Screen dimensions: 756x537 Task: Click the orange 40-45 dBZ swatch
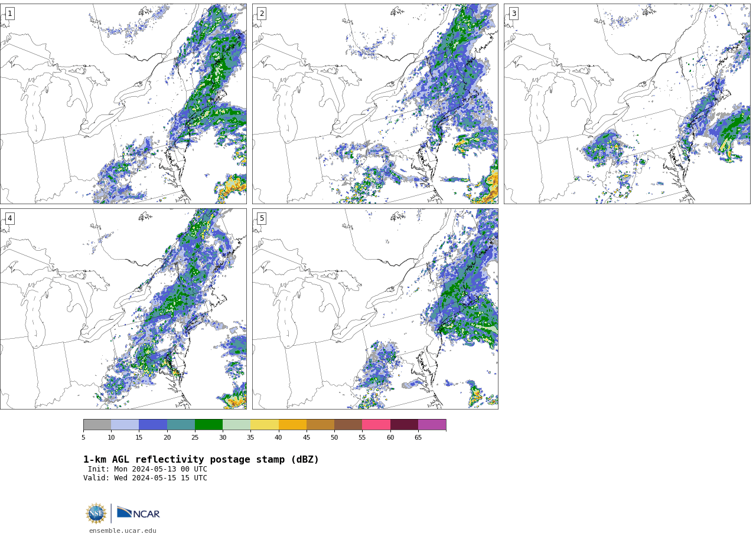click(292, 425)
